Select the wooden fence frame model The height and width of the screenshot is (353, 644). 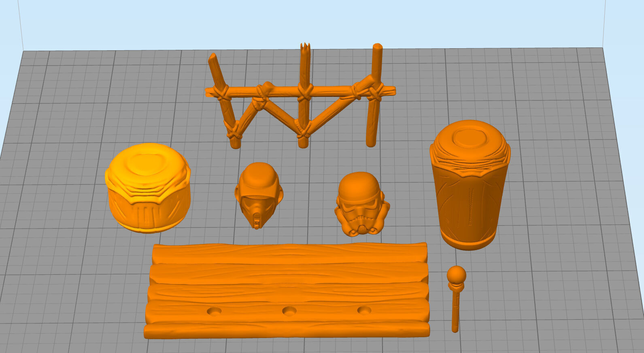pyautogui.click(x=300, y=96)
